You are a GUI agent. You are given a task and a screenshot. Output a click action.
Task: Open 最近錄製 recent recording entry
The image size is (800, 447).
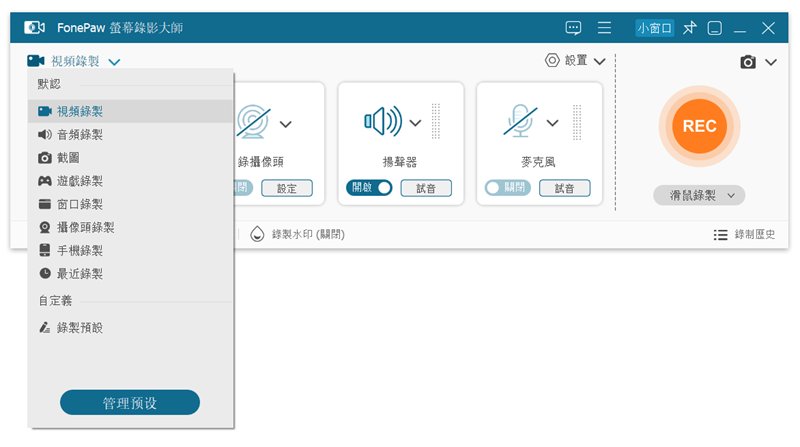click(131, 274)
